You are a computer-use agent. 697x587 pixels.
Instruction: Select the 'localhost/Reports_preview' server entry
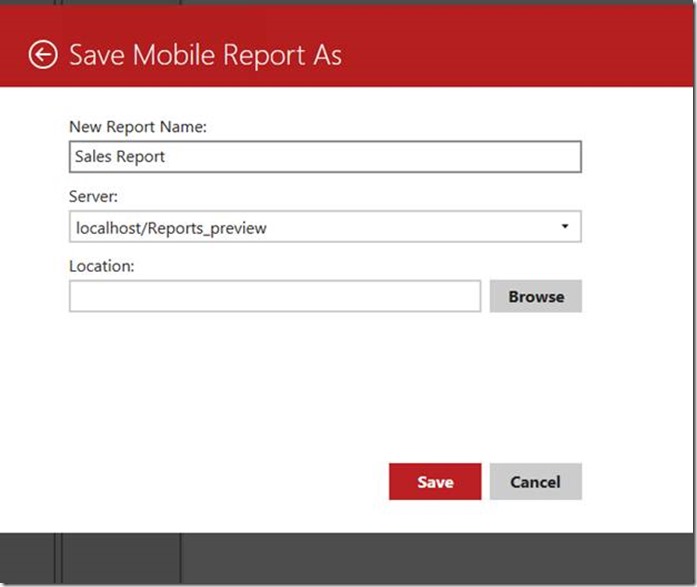171,228
